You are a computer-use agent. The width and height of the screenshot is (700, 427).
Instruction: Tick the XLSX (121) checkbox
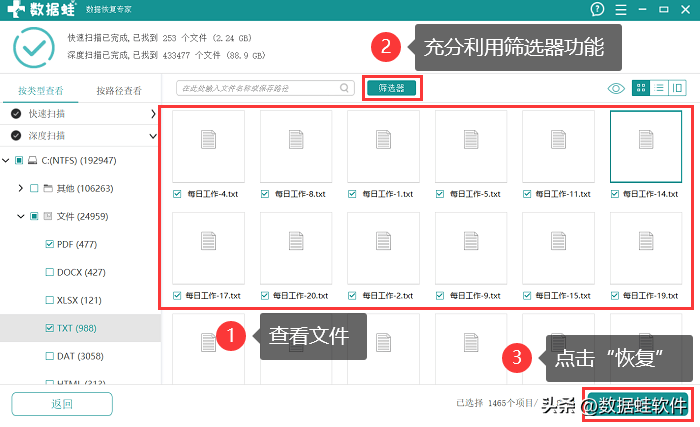pos(51,300)
